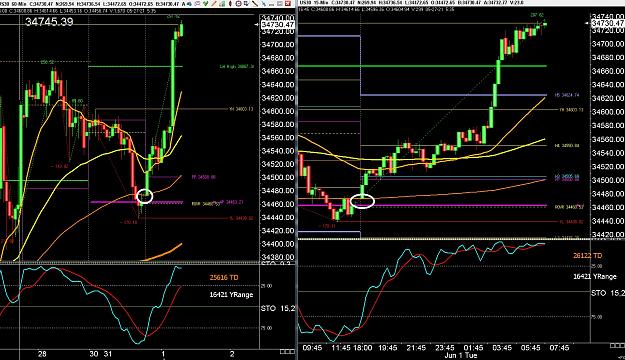The image size is (625, 360).
Task: Click 34640.00 on right chart price axis
Action: tap(608, 85)
